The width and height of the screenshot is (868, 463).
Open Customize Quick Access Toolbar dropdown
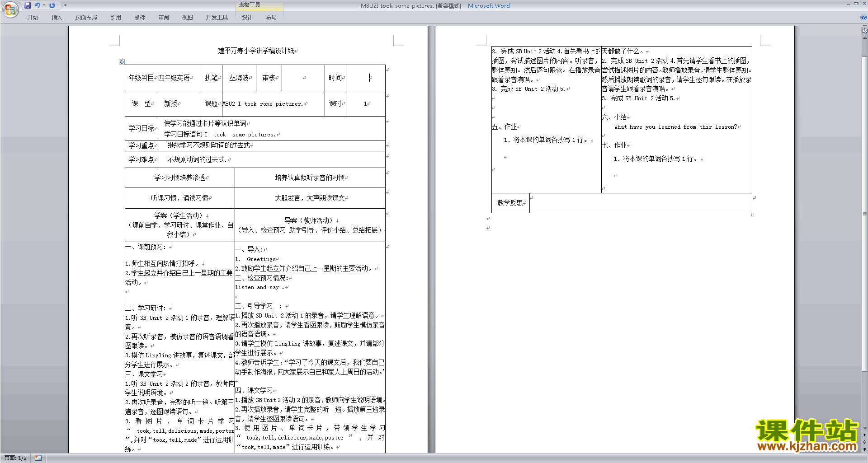tap(65, 5)
